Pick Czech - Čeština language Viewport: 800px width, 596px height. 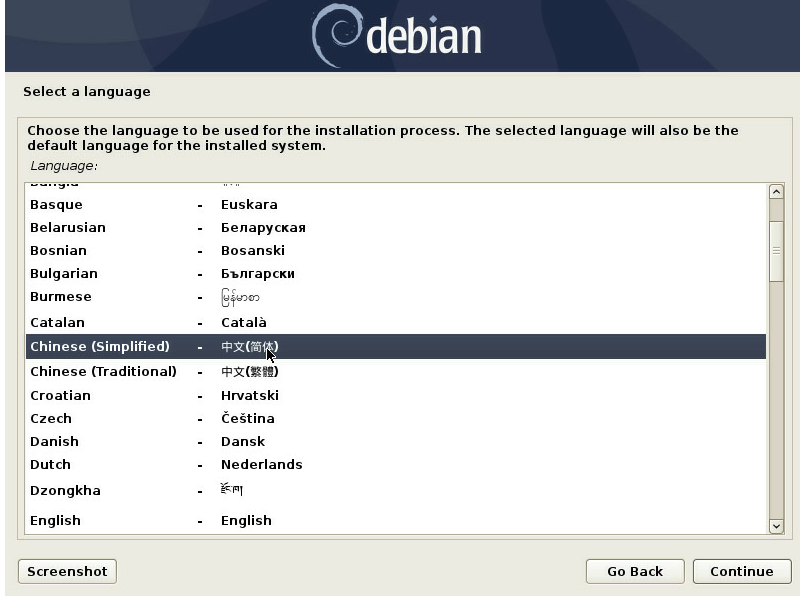tap(395, 418)
